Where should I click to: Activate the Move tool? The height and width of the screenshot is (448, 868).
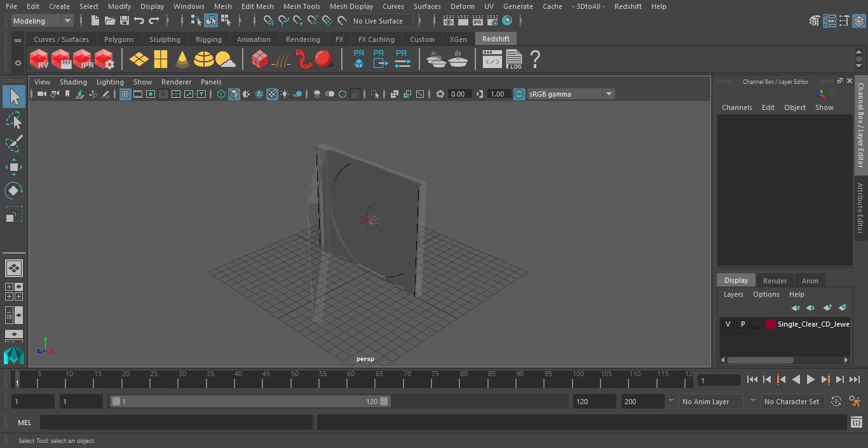[14, 167]
